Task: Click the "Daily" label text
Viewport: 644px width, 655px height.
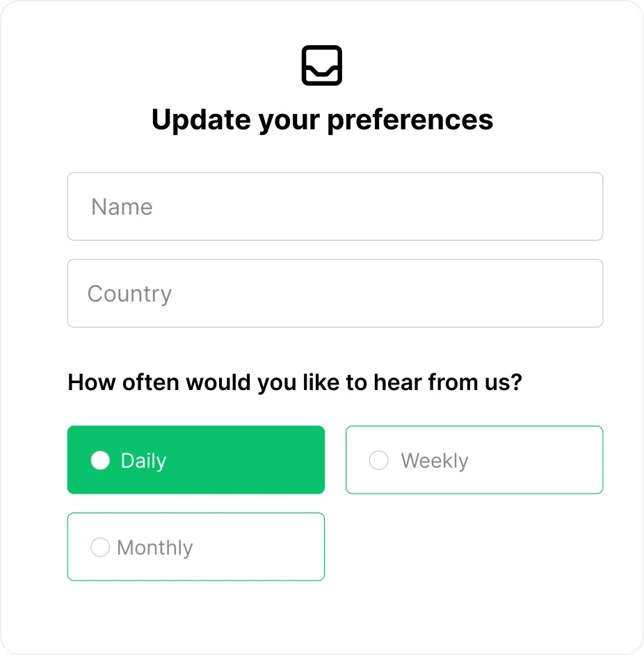Action: pos(144,461)
